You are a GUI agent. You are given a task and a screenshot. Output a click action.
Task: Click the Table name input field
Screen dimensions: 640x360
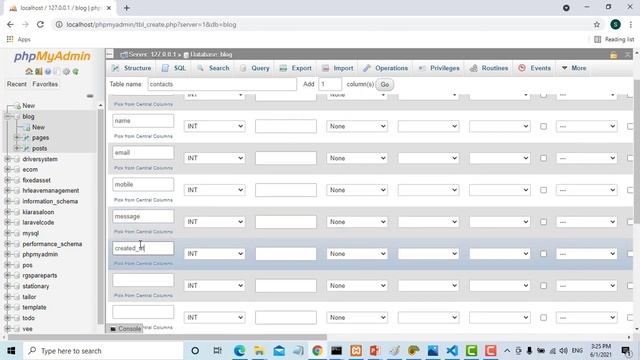(x=222, y=84)
